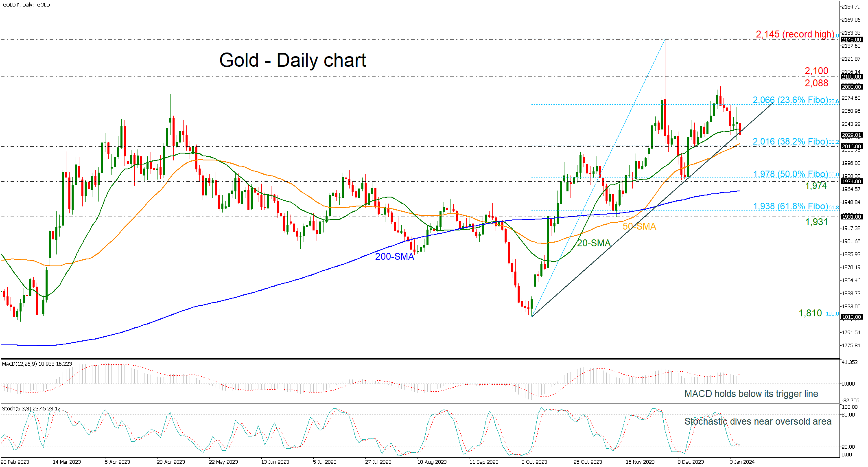Click the orange 50-SMA label
Viewport: 868px width, 467px height.
click(639, 226)
